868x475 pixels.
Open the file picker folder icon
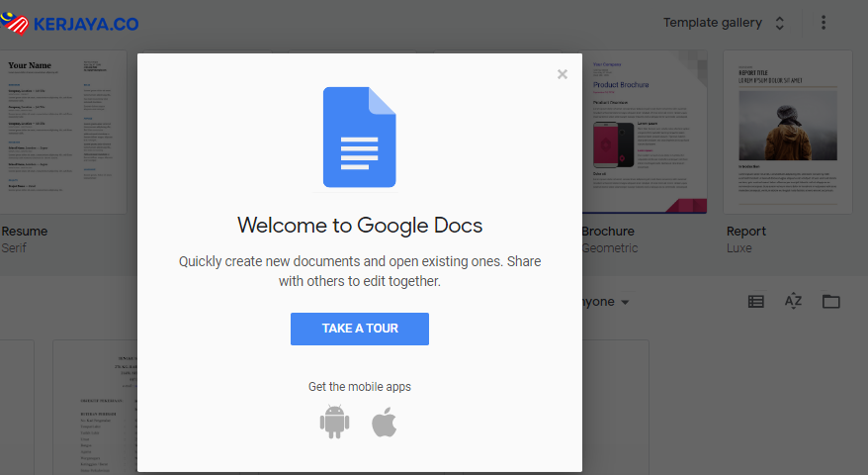pyautogui.click(x=830, y=302)
